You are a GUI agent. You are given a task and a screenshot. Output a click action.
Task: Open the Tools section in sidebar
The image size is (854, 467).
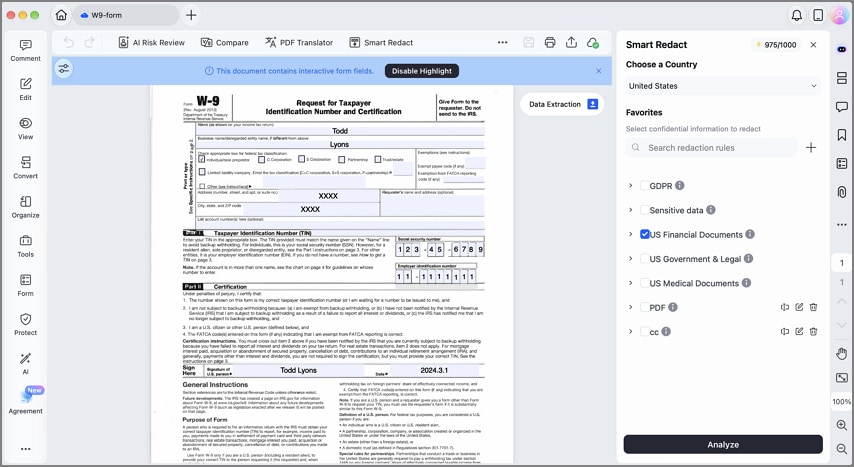click(26, 247)
